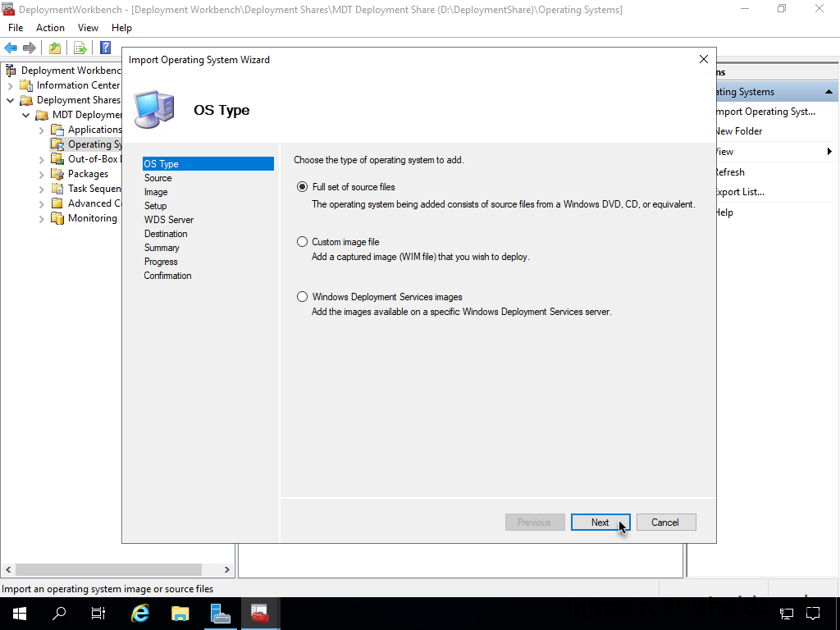Click the OS Type wizard step
This screenshot has height=630, width=840.
pyautogui.click(x=208, y=164)
